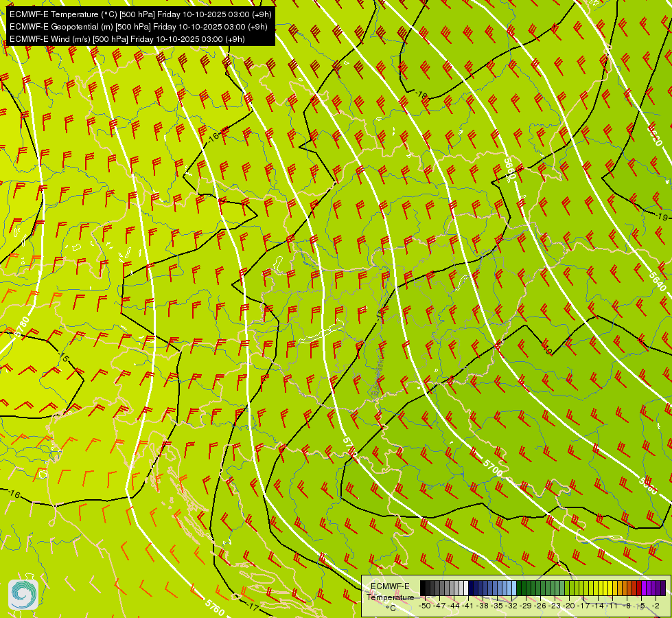
Task: Click the 5660 geopotential contour label
Action: 509,168
